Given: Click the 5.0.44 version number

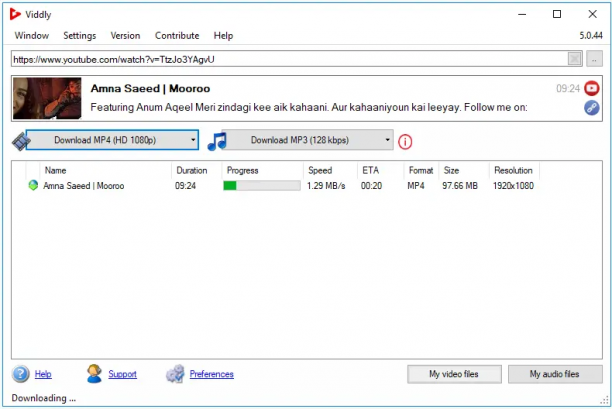Looking at the screenshot, I should [591, 36].
